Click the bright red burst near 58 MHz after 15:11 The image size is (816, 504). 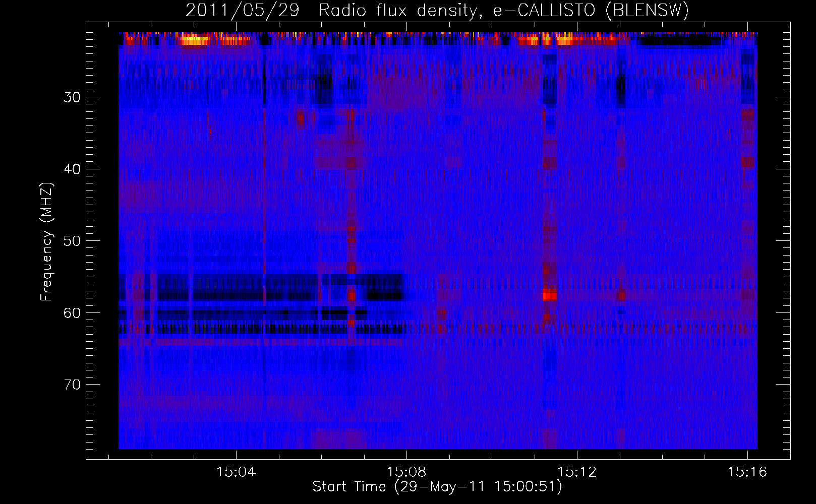pyautogui.click(x=549, y=295)
